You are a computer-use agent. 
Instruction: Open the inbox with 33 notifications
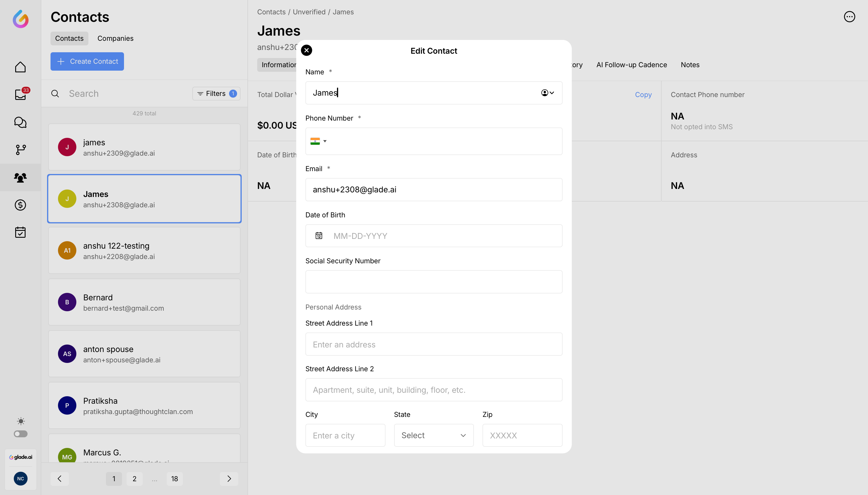[x=20, y=94]
